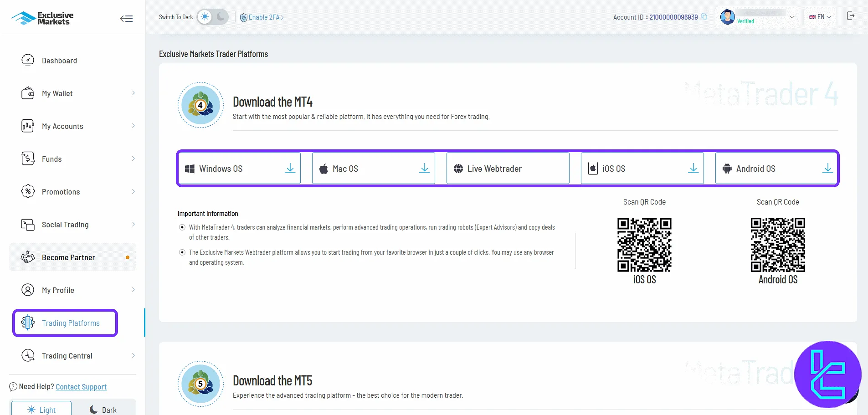Click the My Wallet icon

[x=28, y=93]
